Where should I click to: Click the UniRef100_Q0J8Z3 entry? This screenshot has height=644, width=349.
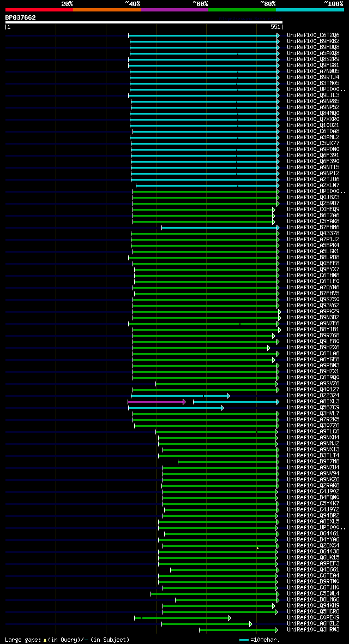[313, 197]
